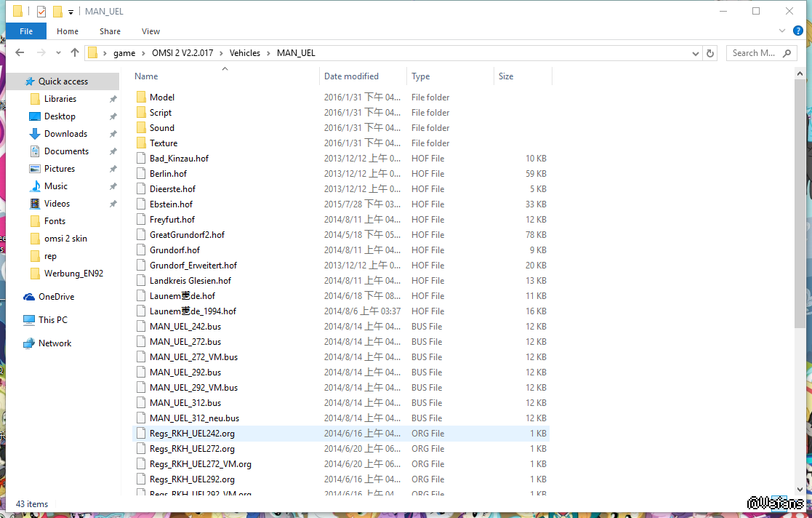Open Desktop in the navigation pane

60,116
